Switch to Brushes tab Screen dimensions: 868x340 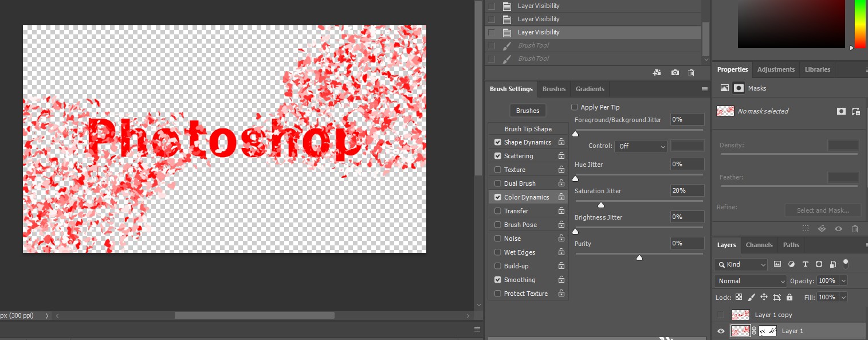point(554,89)
